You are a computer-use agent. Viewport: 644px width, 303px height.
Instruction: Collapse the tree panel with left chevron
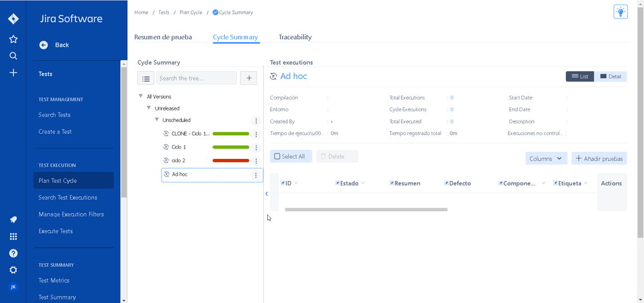267,194
